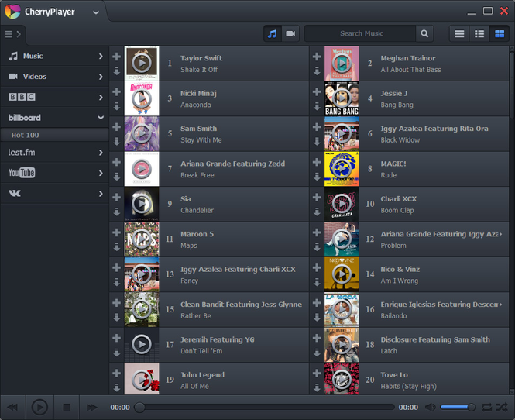Add Nicki Minaj Anaconda to playlist
This screenshot has height=420, width=515.
tap(117, 91)
